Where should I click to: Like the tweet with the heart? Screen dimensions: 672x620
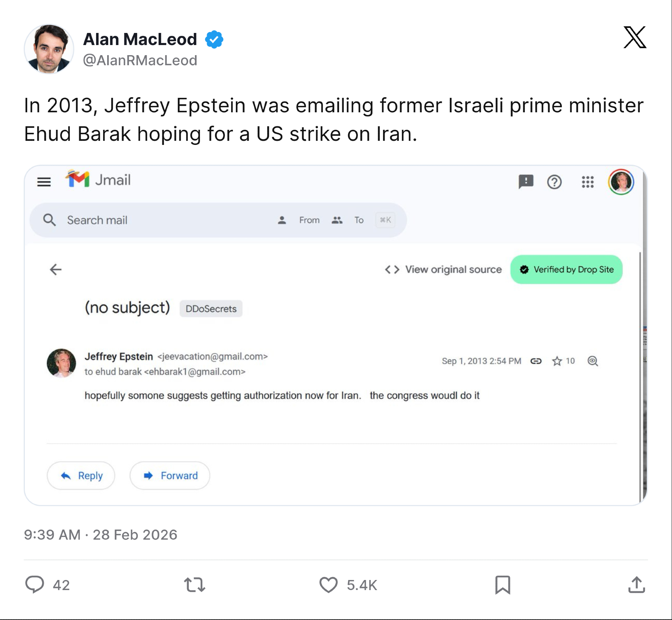pyautogui.click(x=328, y=585)
